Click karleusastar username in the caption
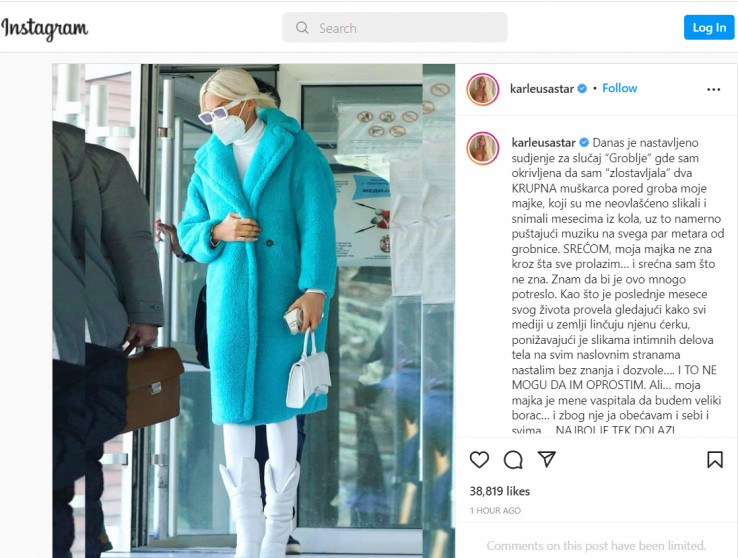The height and width of the screenshot is (558, 738). (544, 143)
